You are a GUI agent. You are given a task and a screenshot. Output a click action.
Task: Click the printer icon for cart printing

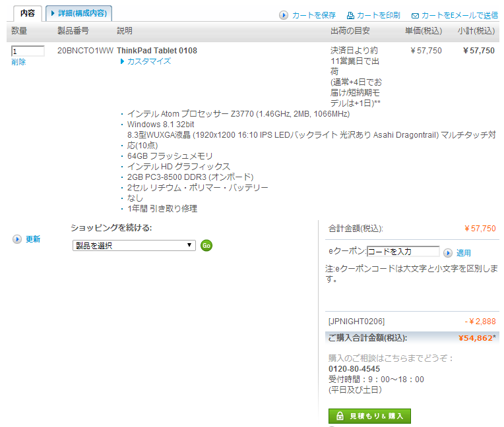[350, 15]
